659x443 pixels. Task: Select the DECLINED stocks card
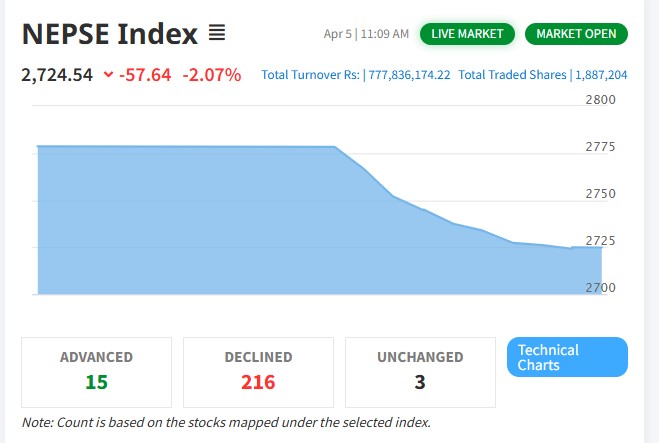pyautogui.click(x=258, y=371)
